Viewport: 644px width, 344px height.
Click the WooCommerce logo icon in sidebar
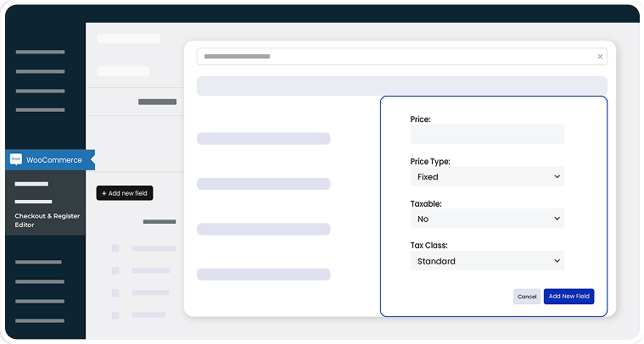point(15,159)
